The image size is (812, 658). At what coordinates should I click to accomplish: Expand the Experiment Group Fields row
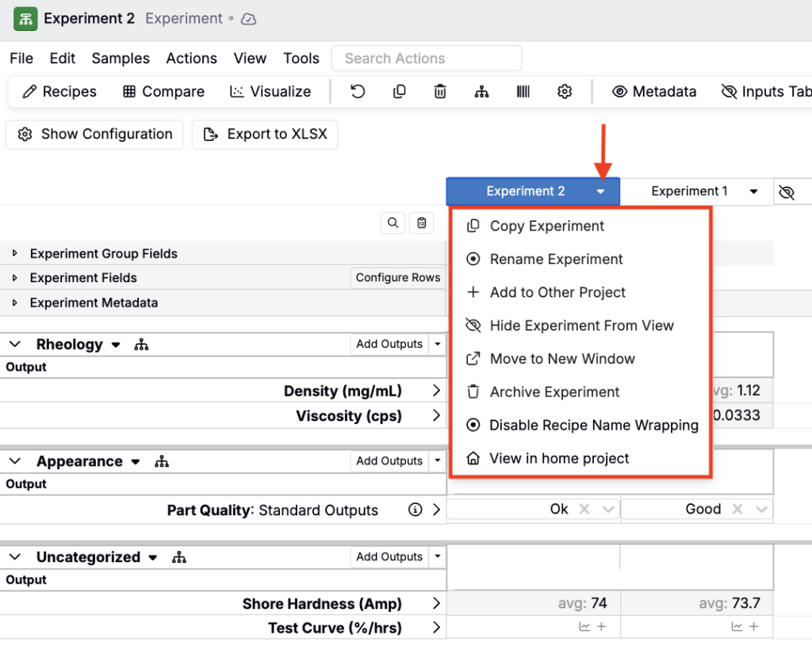[15, 254]
